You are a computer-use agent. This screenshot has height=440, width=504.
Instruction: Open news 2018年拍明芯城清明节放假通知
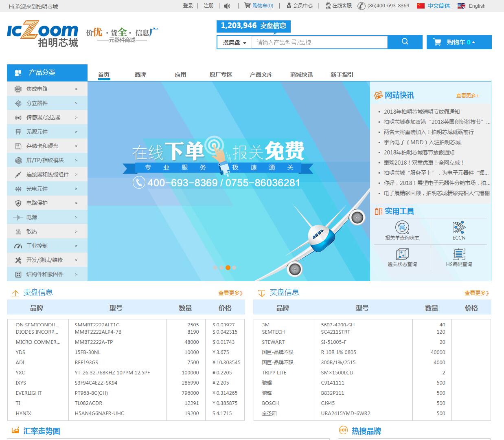[x=422, y=112]
